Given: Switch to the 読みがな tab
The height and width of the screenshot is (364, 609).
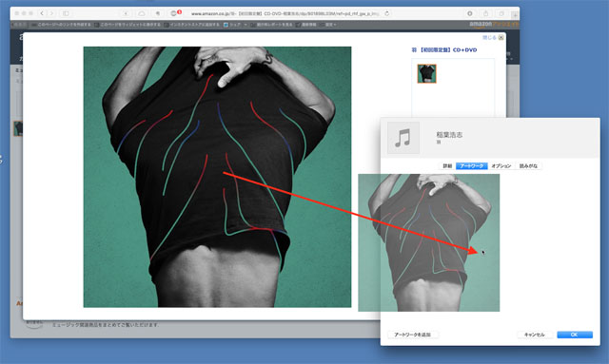Looking at the screenshot, I should pos(528,166).
